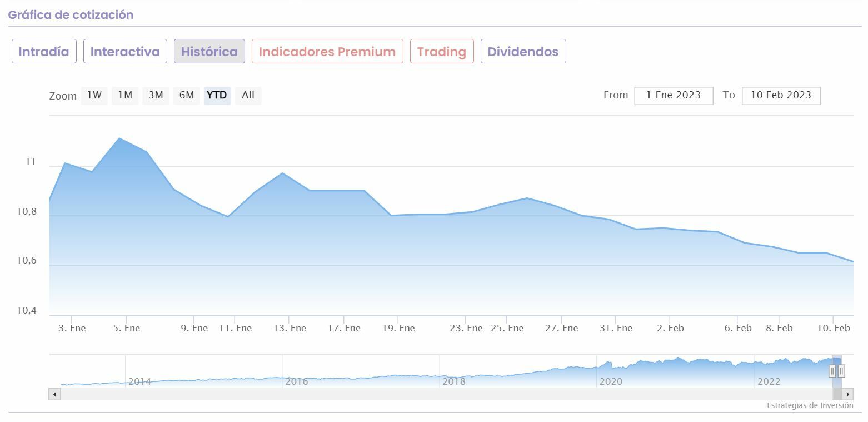Click the navigator left scroll arrow
868x422 pixels.
point(54,394)
